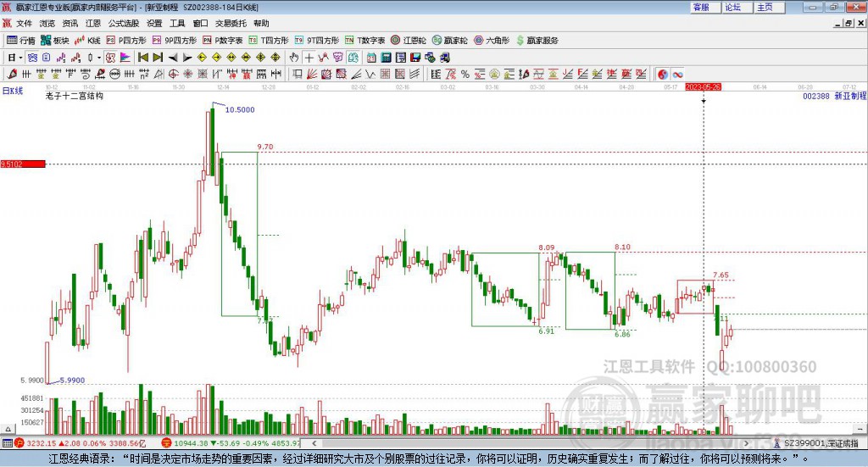Click the black right arrow icon

[187, 58]
